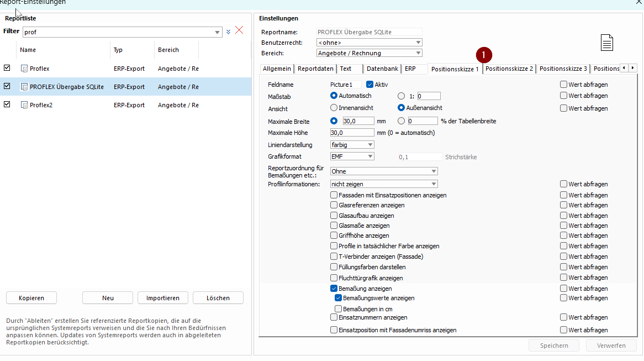Click the report icon beside Proflex2
The image size is (644, 361).
(24, 105)
